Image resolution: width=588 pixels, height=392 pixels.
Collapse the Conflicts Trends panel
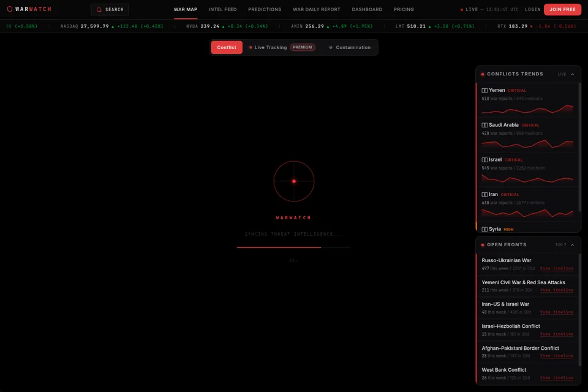572,74
